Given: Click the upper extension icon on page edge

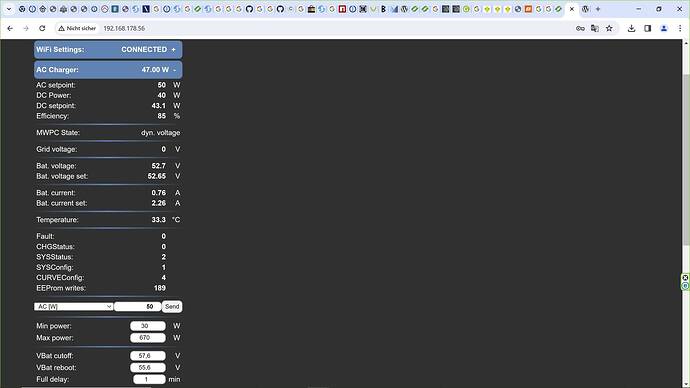Looking at the screenshot, I should pos(685,278).
